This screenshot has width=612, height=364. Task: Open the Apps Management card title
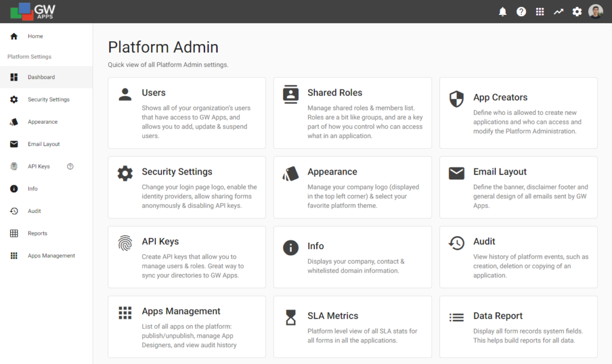tap(180, 311)
